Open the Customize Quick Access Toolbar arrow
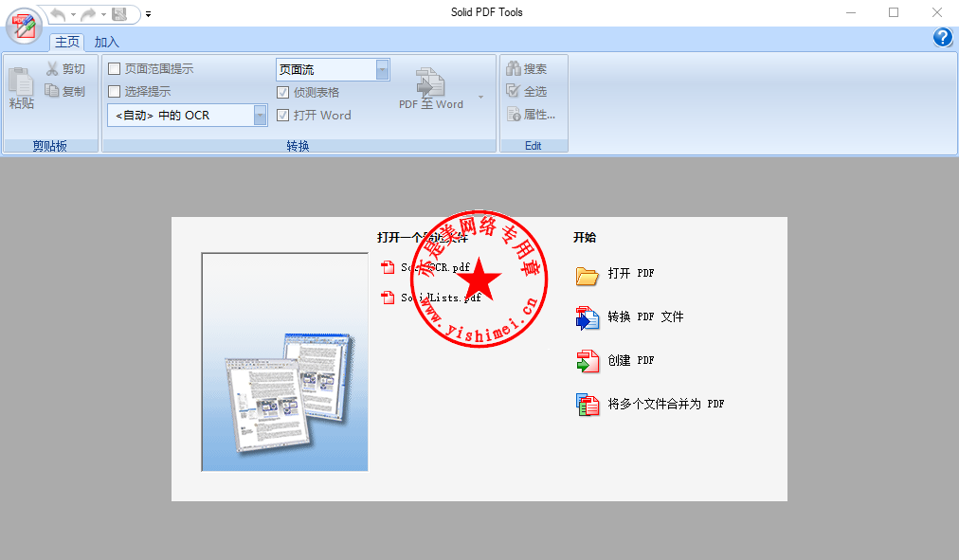This screenshot has height=560, width=959. [x=148, y=14]
